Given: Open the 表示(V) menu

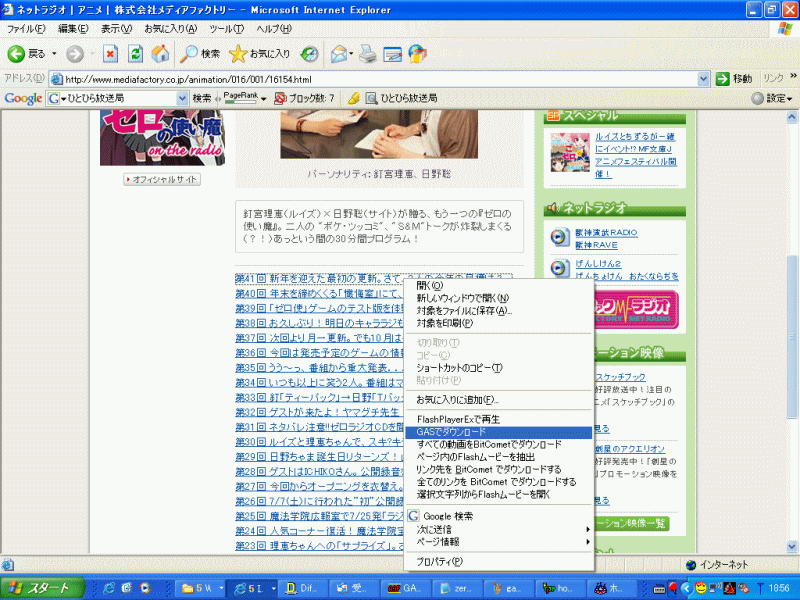Looking at the screenshot, I should click(117, 29).
